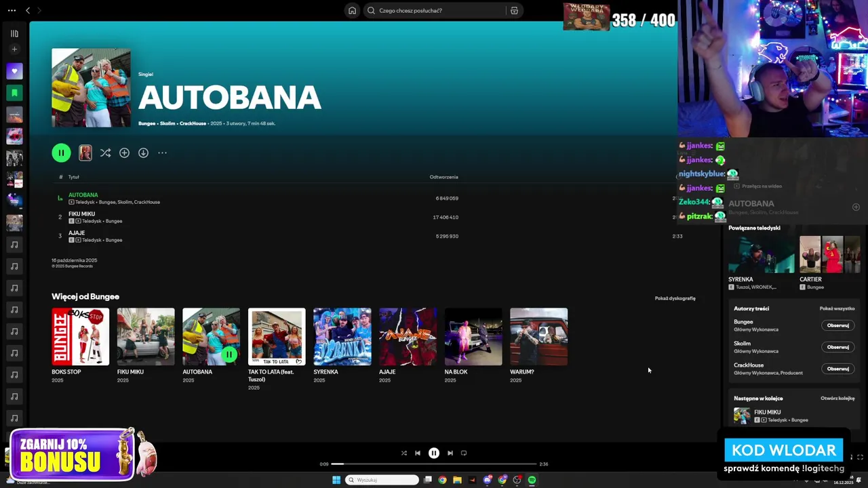Viewport: 868px width, 488px height.
Task: Open the green bookmark episodes tile
Action: [14, 93]
